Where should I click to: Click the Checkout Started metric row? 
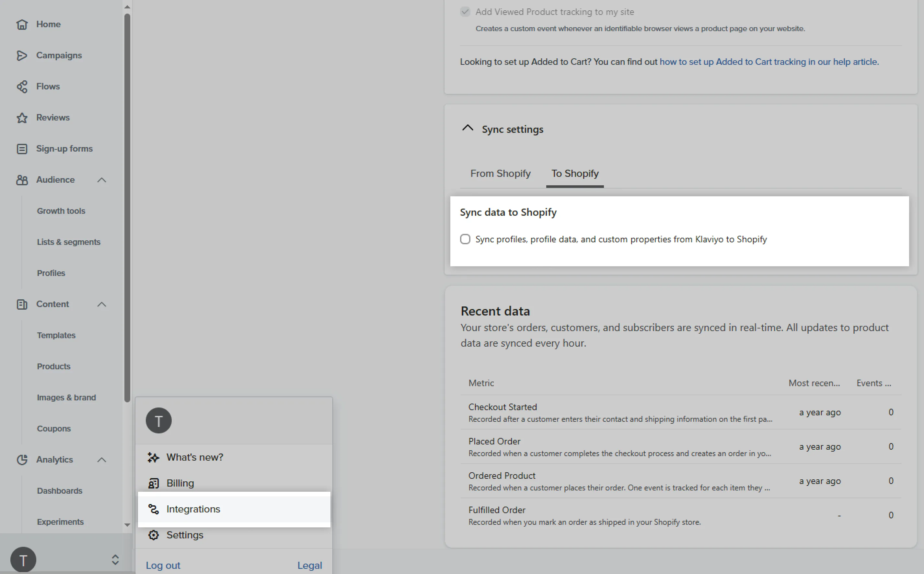(681, 413)
